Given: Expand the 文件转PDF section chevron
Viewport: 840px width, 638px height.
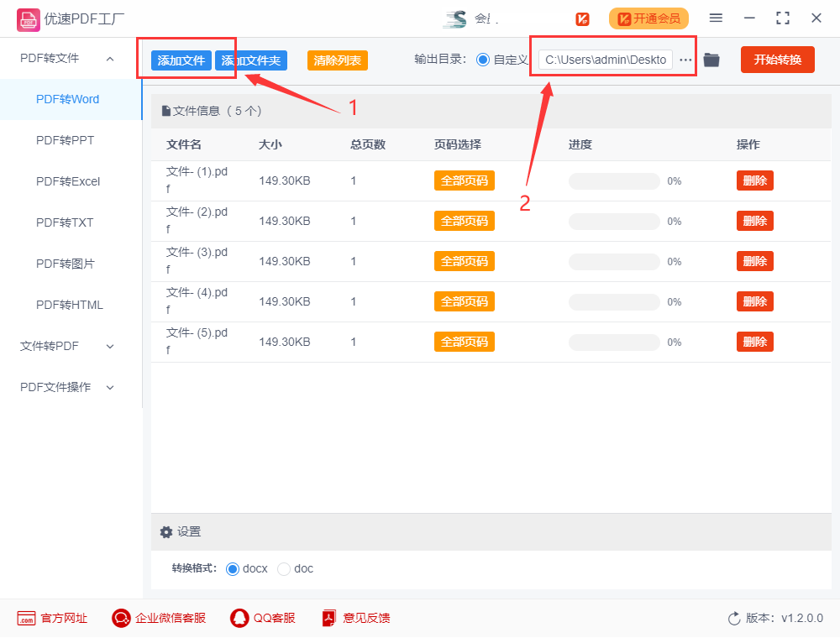Looking at the screenshot, I should (x=110, y=347).
